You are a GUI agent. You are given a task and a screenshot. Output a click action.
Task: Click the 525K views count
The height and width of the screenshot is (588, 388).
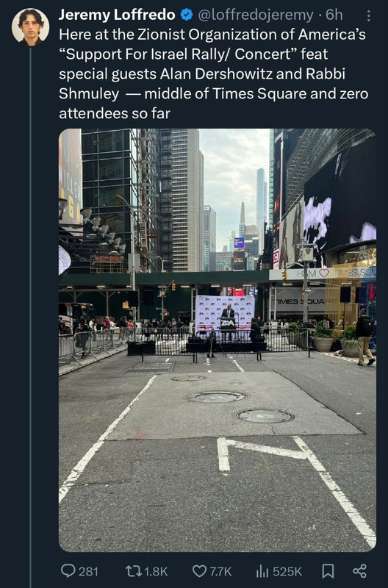coord(287,571)
